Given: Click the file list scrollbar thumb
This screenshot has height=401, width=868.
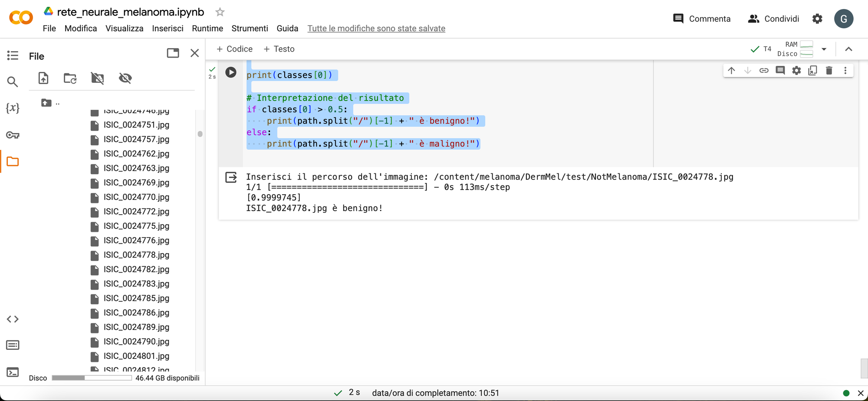Looking at the screenshot, I should tap(200, 134).
